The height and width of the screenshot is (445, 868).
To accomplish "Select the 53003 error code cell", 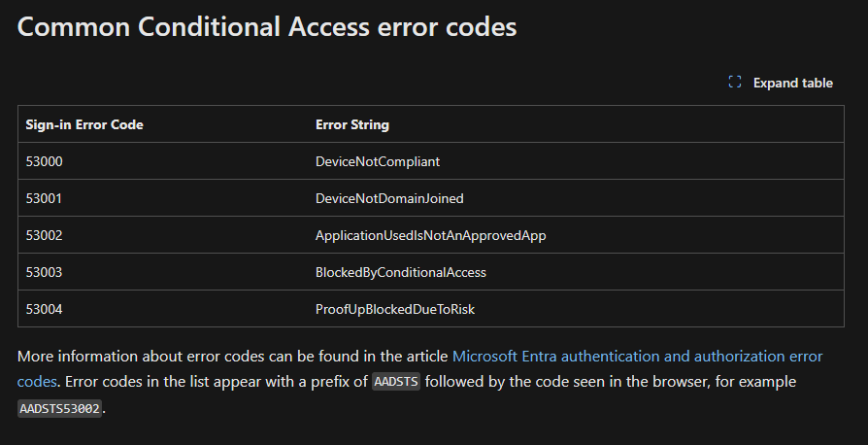I will [x=45, y=272].
